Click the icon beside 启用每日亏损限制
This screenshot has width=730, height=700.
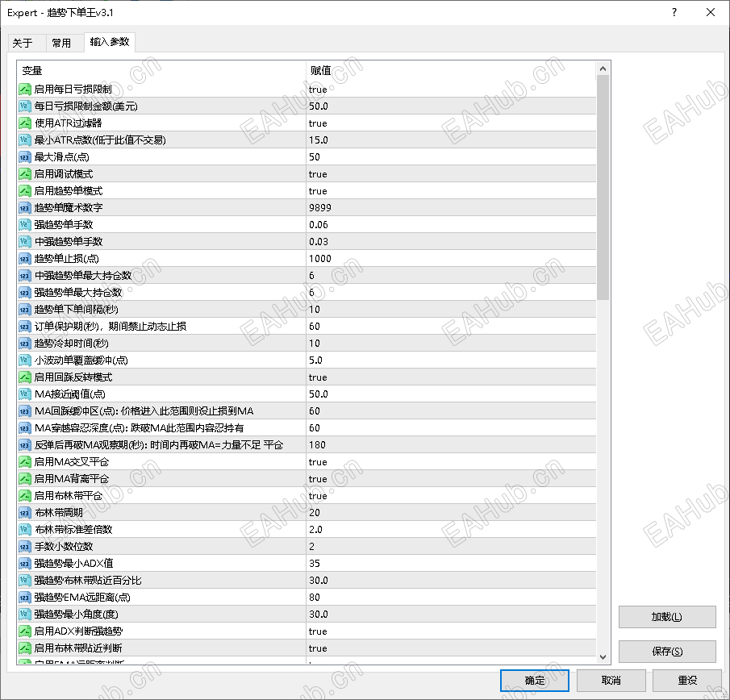[x=25, y=89]
